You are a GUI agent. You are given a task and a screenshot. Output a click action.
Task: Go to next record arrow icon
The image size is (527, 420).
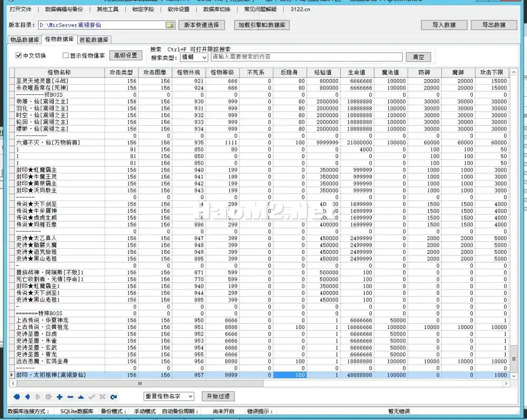(38, 397)
